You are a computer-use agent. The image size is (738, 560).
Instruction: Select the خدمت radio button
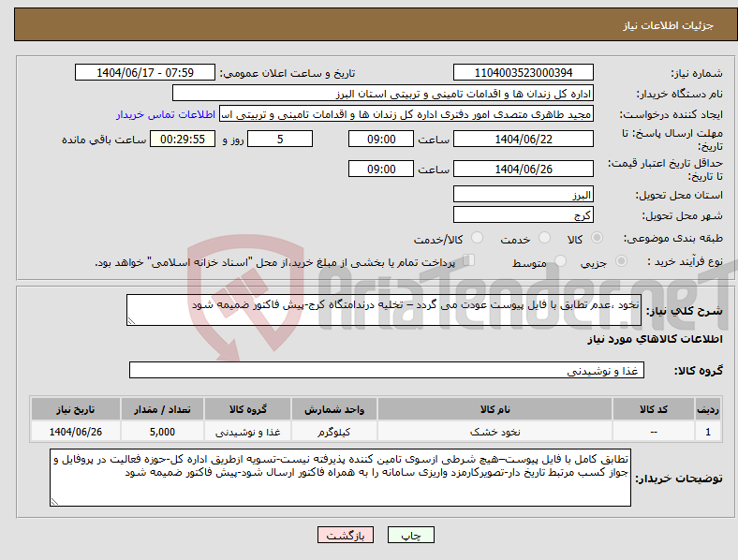tap(544, 238)
